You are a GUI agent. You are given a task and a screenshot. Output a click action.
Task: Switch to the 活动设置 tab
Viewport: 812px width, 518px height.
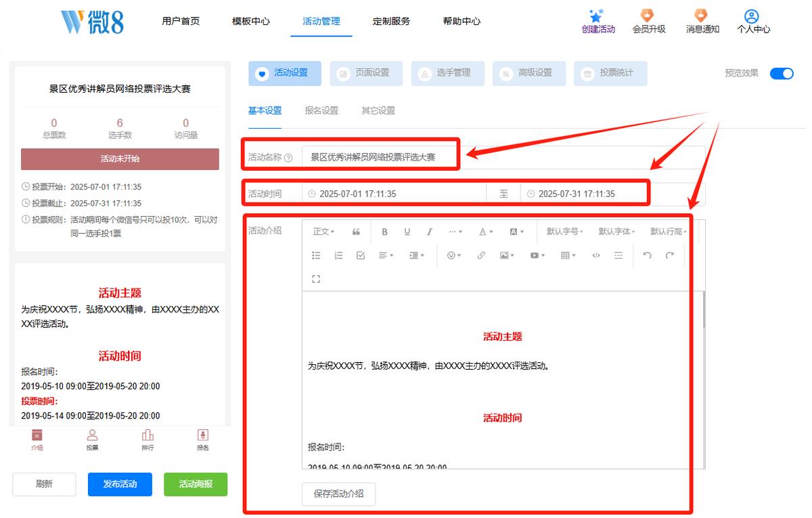click(x=285, y=73)
